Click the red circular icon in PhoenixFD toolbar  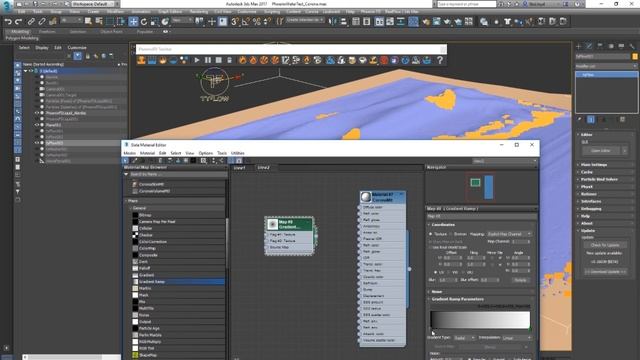[x=384, y=60]
